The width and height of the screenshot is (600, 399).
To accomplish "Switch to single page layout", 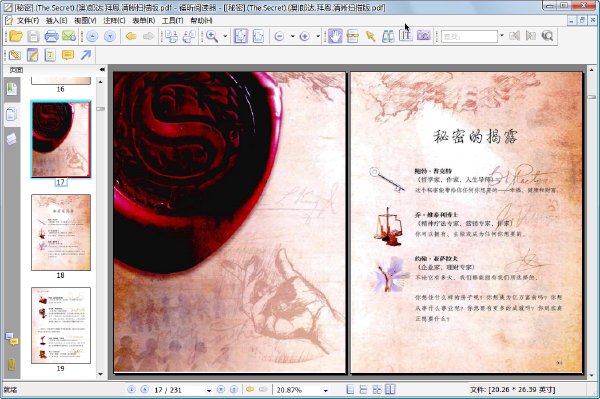I will (x=350, y=389).
